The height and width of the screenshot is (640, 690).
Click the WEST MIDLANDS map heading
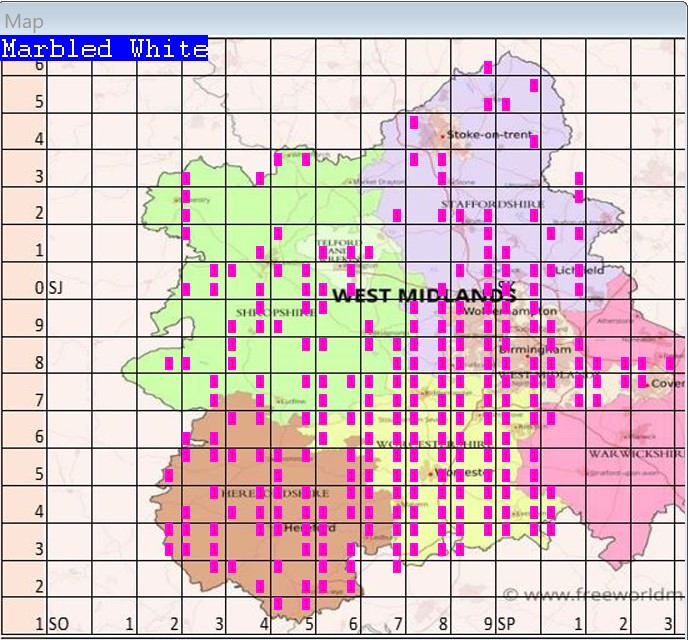click(x=423, y=295)
